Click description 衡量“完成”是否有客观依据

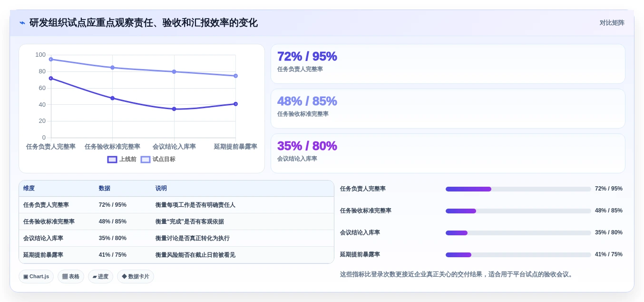coord(190,222)
